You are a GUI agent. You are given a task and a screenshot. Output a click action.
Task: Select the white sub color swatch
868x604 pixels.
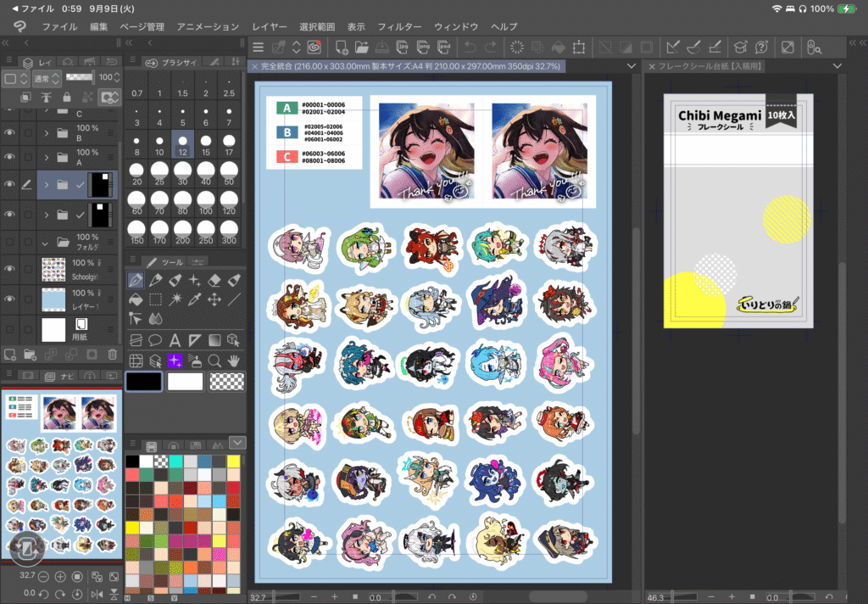pyautogui.click(x=186, y=381)
